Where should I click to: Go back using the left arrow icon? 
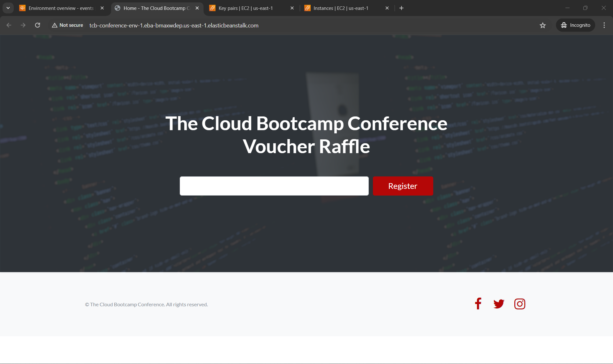[x=9, y=25]
